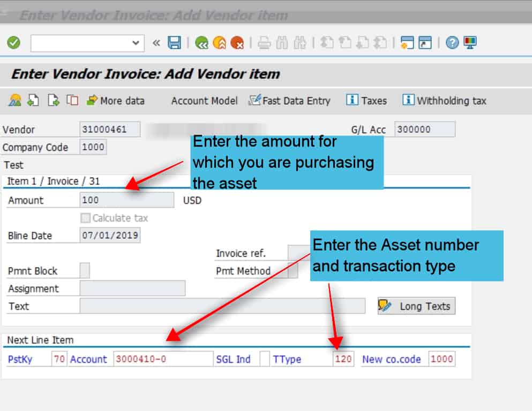The image size is (532, 411).
Task: Click the green Back icon
Action: tap(201, 43)
